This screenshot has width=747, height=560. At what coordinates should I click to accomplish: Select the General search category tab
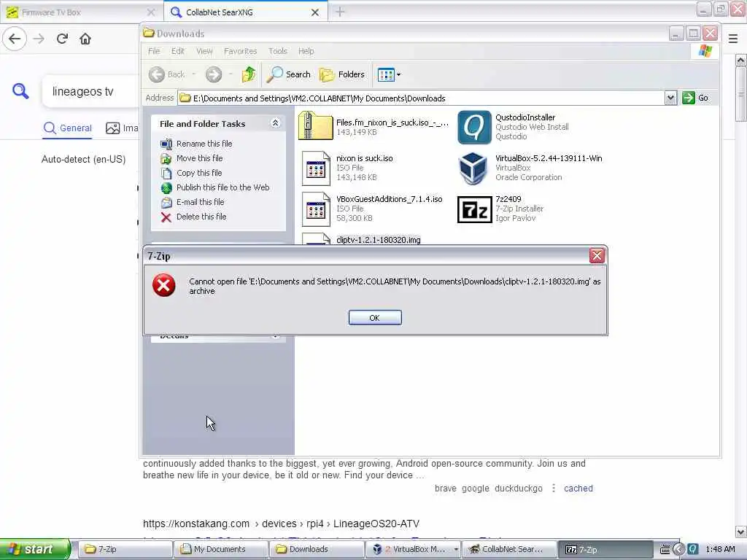[67, 128]
